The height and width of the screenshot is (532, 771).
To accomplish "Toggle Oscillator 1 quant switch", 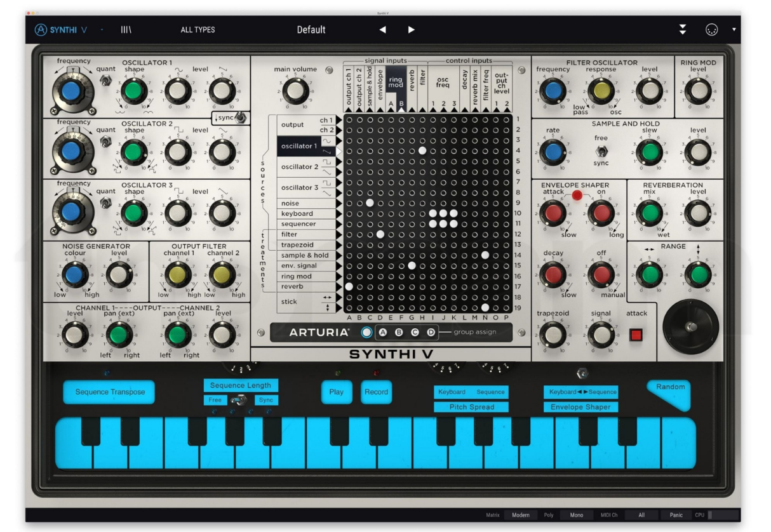I will point(106,80).
